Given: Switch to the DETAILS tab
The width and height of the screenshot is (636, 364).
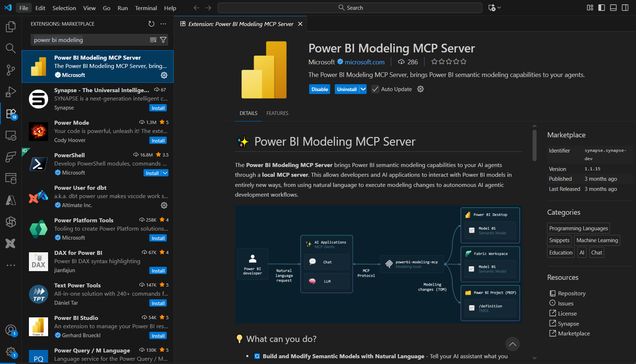Looking at the screenshot, I should coord(249,113).
